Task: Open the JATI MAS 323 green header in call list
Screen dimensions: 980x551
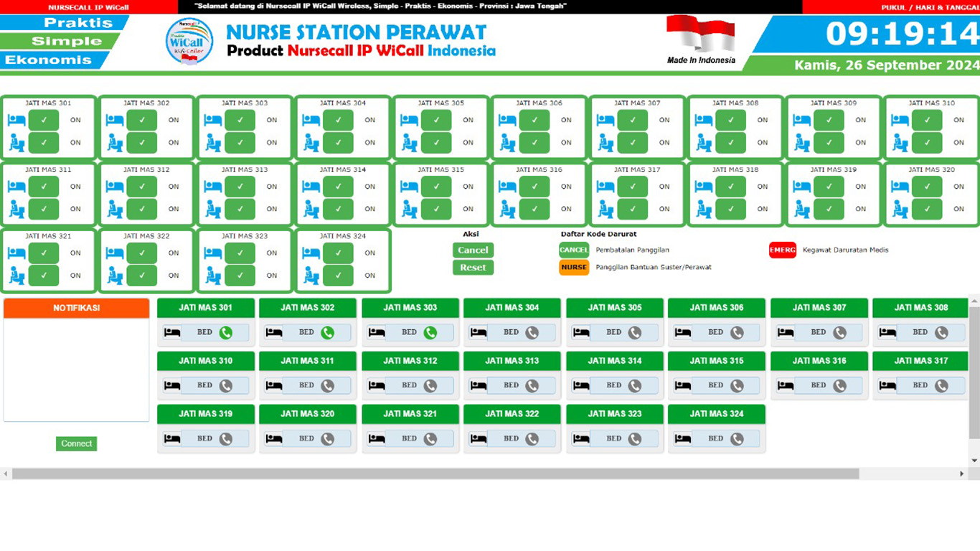Action: [615, 414]
